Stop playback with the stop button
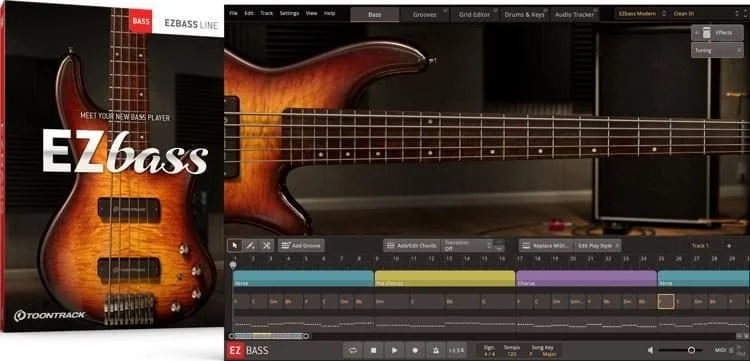Image resolution: width=750 pixels, height=361 pixels. click(374, 350)
